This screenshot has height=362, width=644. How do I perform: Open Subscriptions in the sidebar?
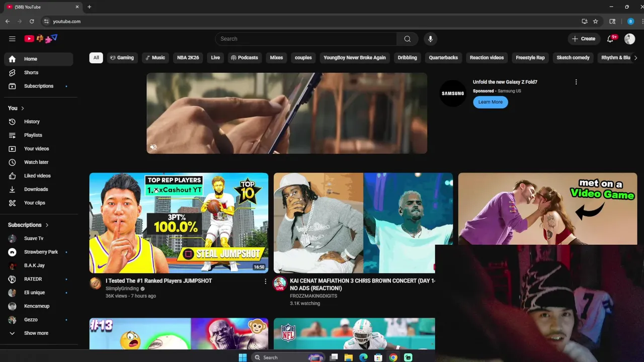point(39,86)
